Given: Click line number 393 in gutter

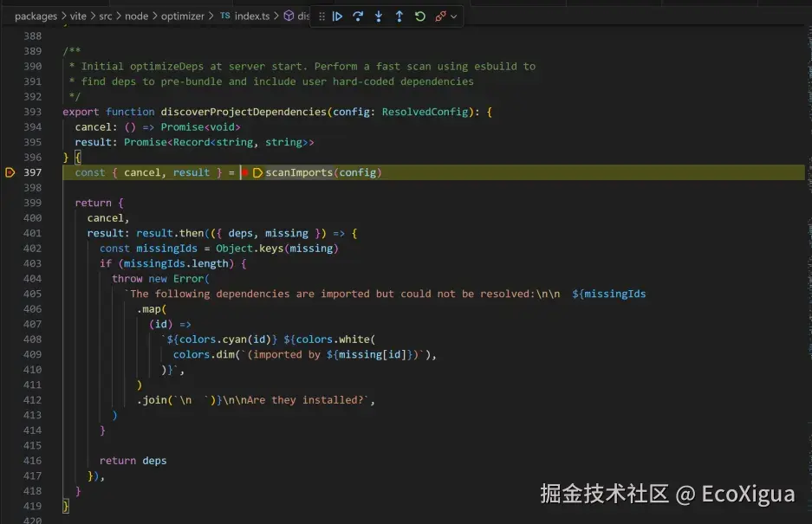Looking at the screenshot, I should tap(32, 112).
